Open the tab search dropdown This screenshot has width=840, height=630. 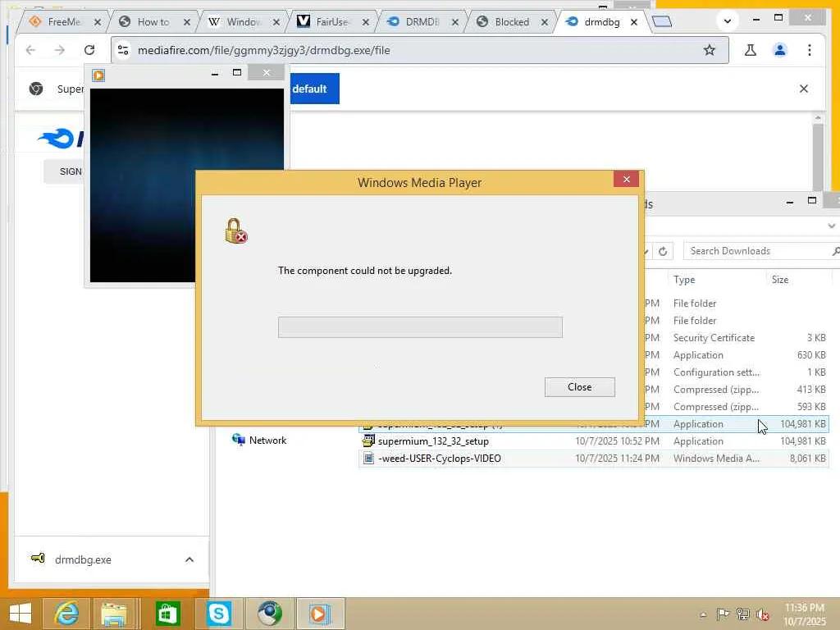coord(728,21)
